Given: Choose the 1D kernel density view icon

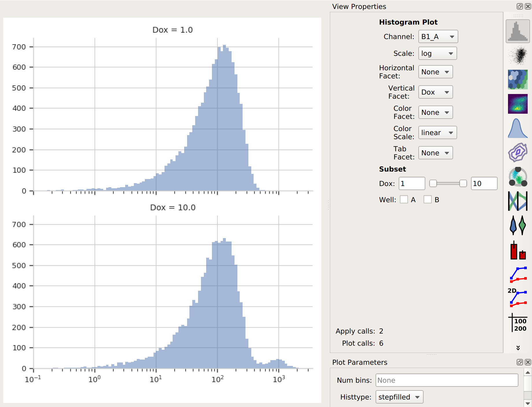Looking at the screenshot, I should 518,128.
